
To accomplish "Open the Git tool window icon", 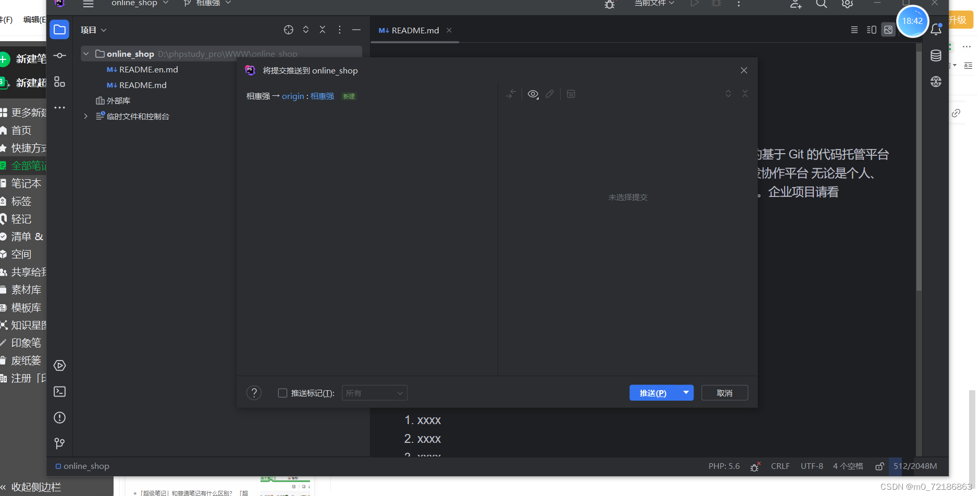I will click(59, 443).
